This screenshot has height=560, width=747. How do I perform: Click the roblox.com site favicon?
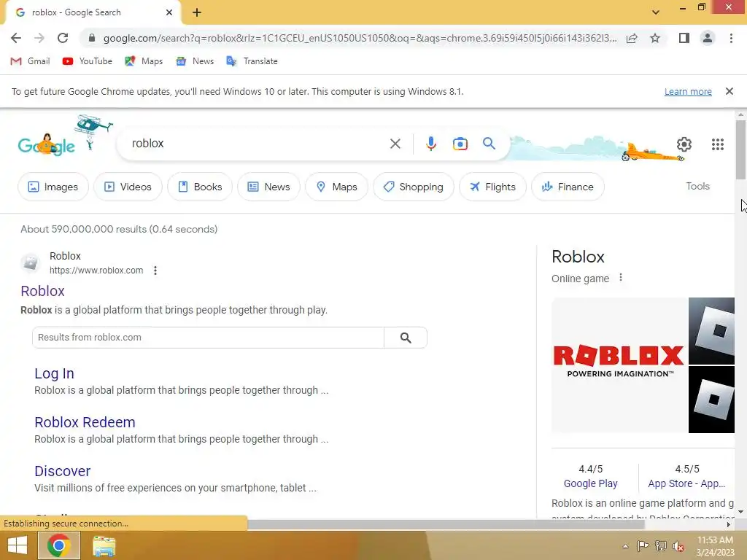coord(31,262)
